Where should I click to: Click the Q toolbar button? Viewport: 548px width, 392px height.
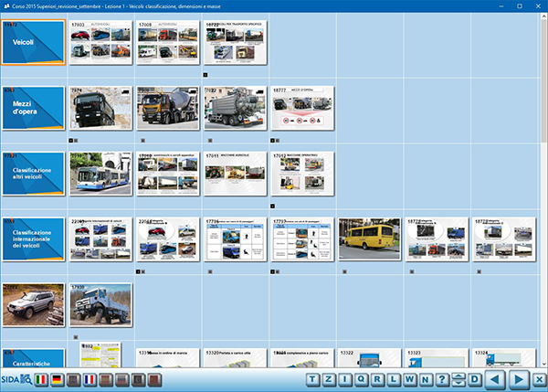tap(363, 379)
